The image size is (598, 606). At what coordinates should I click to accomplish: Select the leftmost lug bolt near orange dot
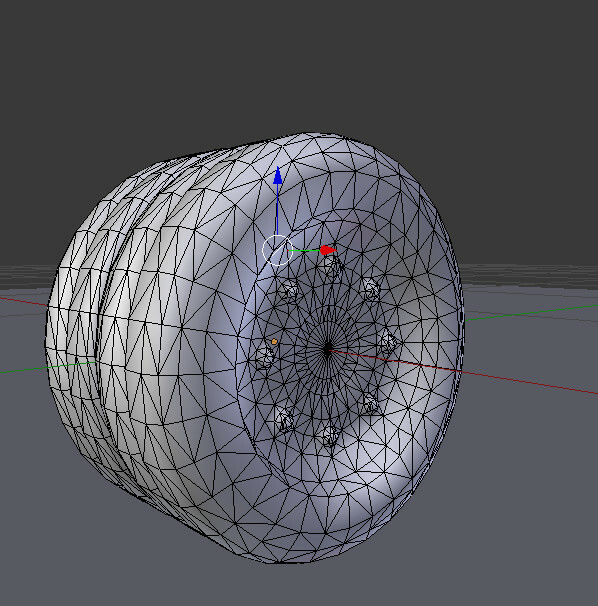coord(264,356)
